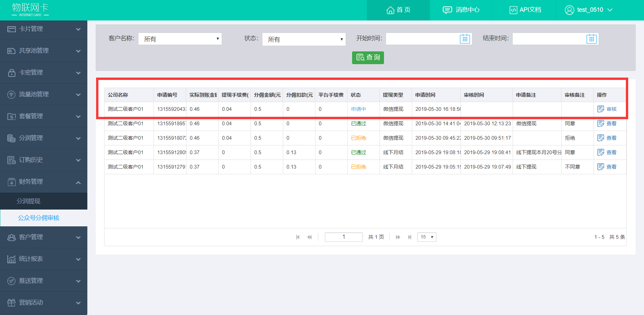Open the 开始时间 calendar picker icon
644x315 pixels.
(465, 39)
